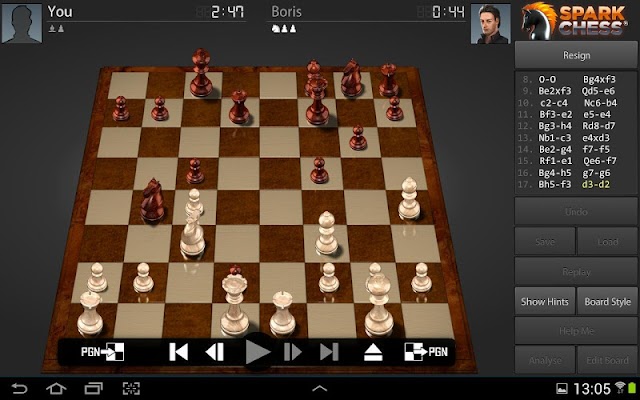Select the white rook in the bottom-left corner
The width and height of the screenshot is (640, 400).
(x=90, y=314)
